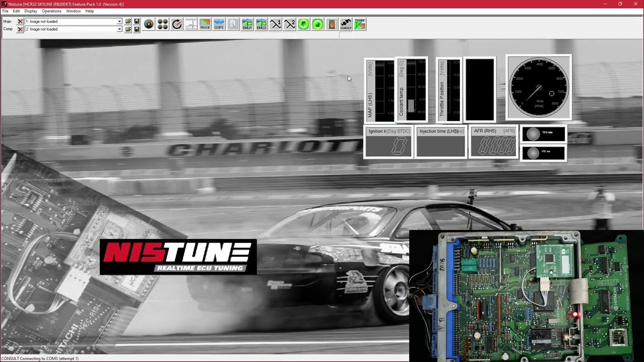Select the Injection time (LHS) readout
644x362 pixels.
click(x=441, y=142)
